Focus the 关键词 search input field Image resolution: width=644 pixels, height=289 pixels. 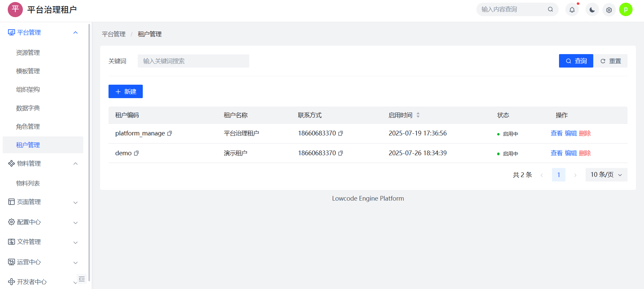tap(193, 61)
